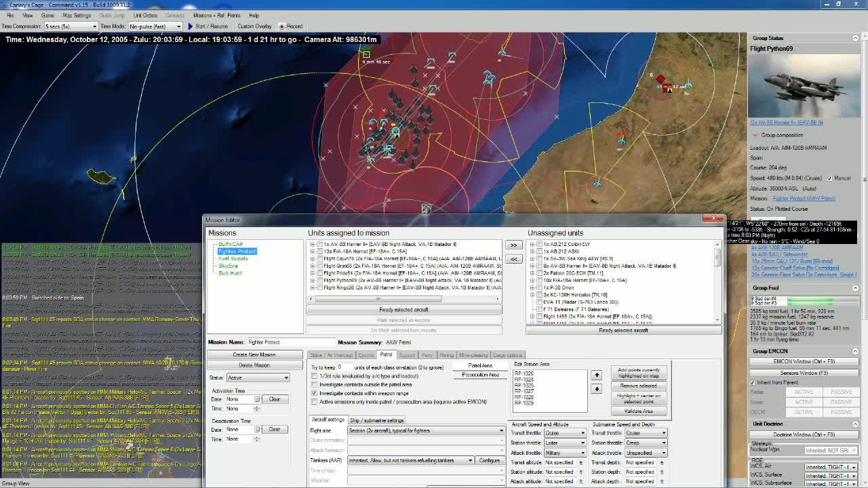Image resolution: width=868 pixels, height=488 pixels.
Task: Click the Validate Area button
Action: [638, 411]
